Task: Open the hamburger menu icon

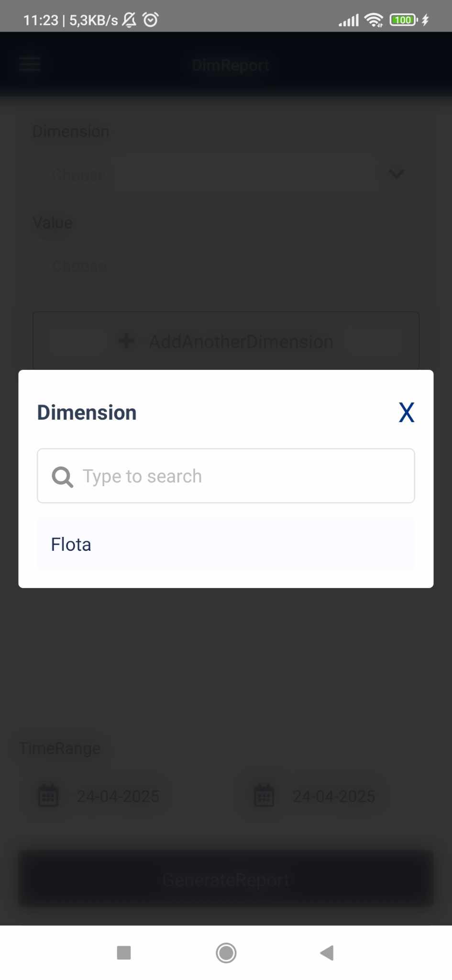Action: point(30,64)
